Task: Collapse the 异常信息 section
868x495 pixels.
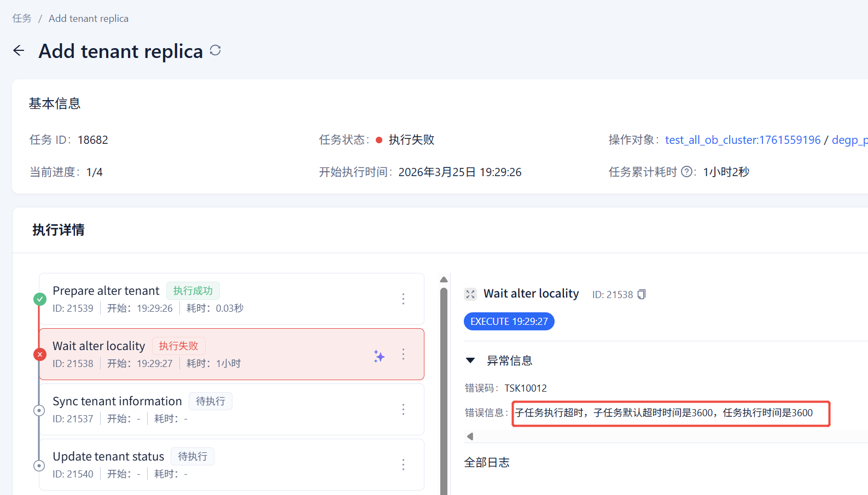Action: tap(470, 360)
